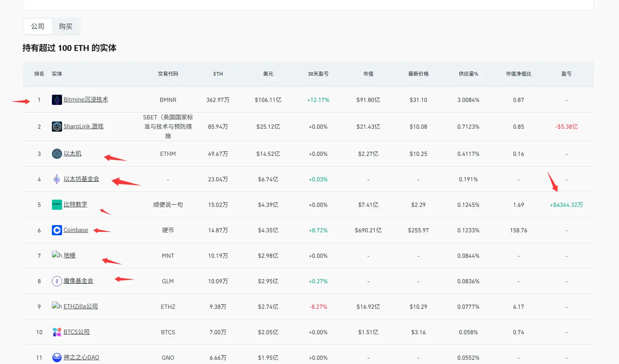Click the BTCS ticker cell

168,332
